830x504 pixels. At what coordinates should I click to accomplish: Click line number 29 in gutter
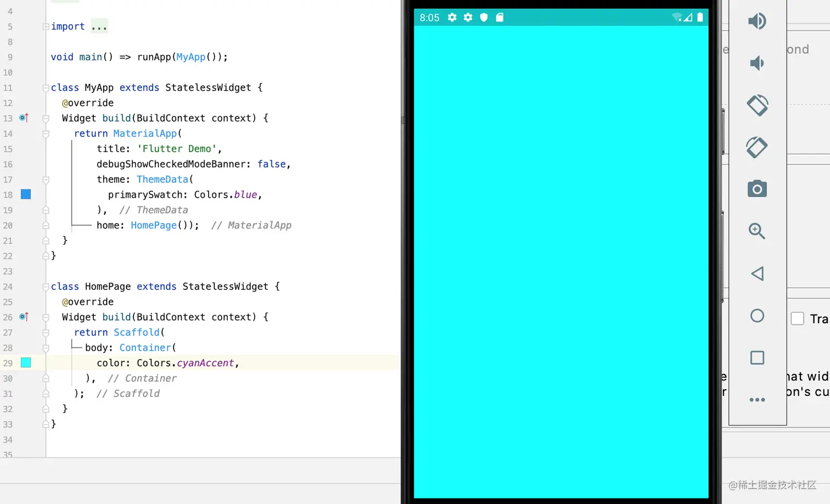click(8, 363)
